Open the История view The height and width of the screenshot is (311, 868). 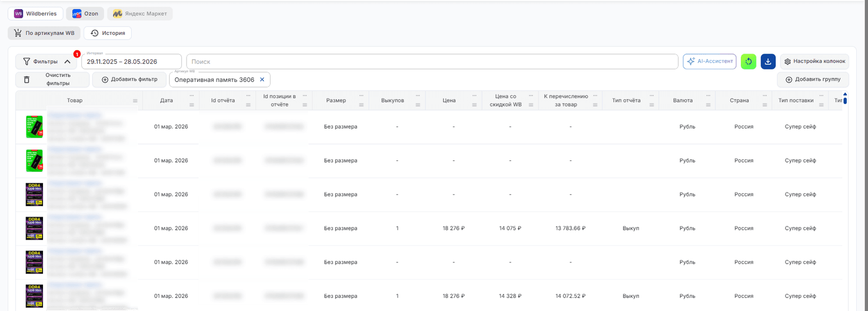(x=108, y=33)
